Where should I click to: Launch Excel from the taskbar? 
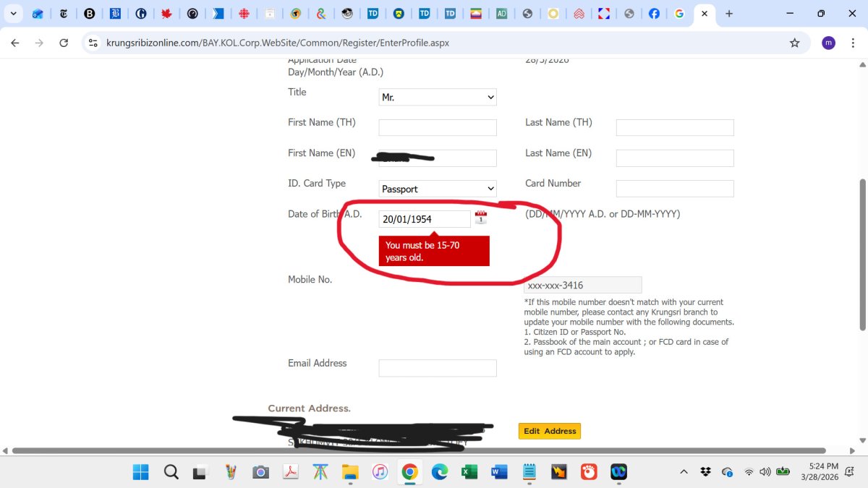pyautogui.click(x=469, y=472)
